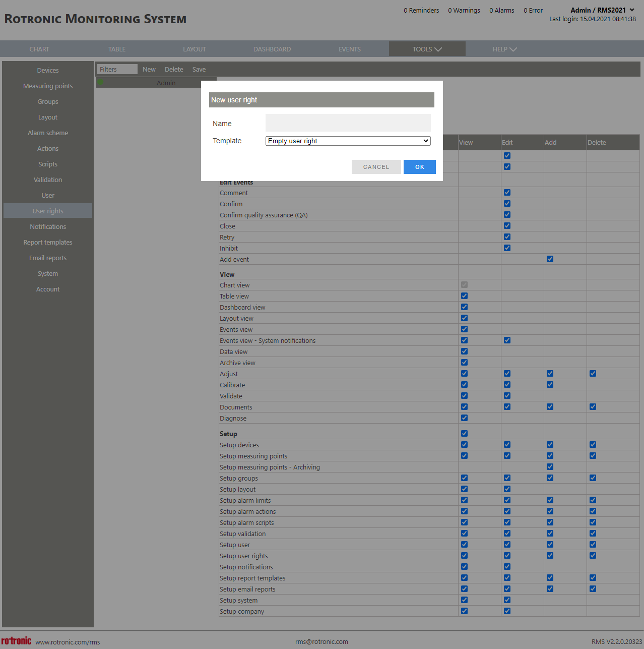Toggle Edit checkbox for Events view - System notifications

(507, 340)
